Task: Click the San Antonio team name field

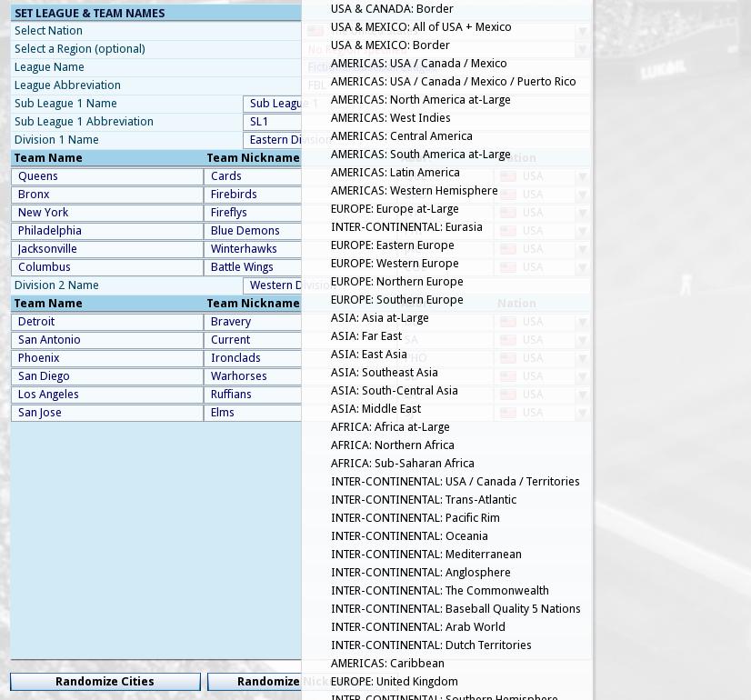Action: (x=106, y=340)
